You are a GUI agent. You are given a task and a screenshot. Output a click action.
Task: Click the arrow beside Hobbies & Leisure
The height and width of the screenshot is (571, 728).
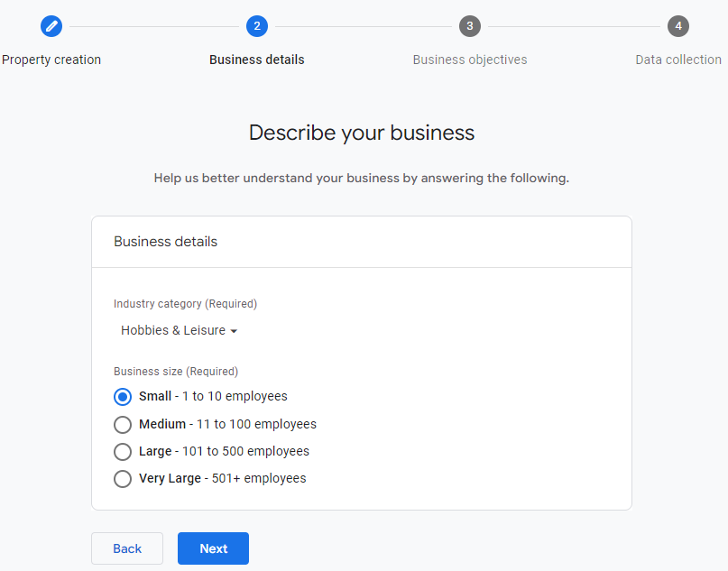click(x=234, y=332)
